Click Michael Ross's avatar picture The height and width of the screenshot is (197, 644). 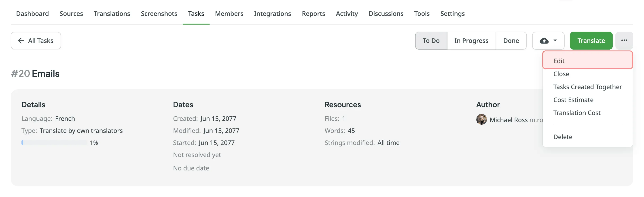481,119
